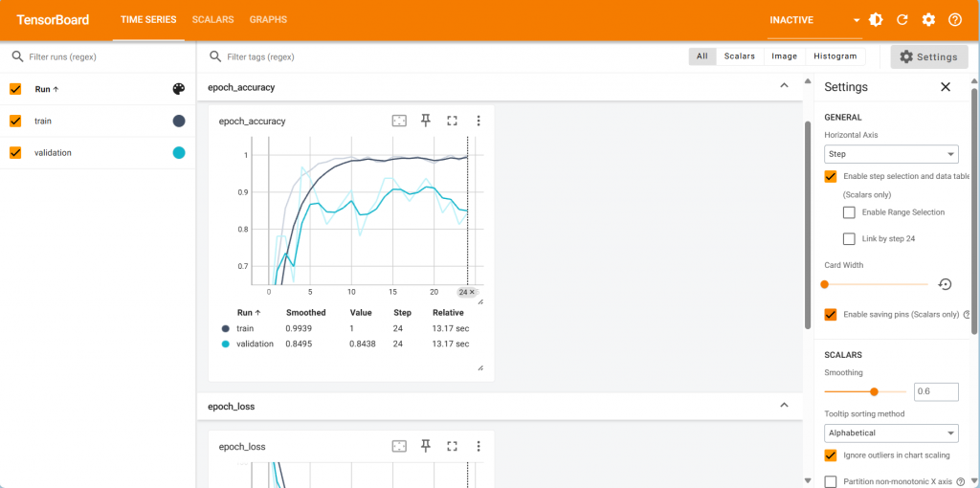
Task: Click the Step column header
Action: (x=403, y=313)
